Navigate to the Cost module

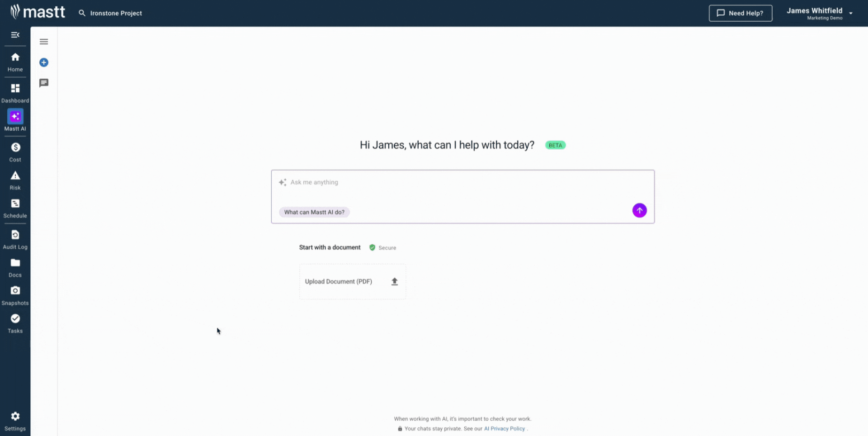(x=15, y=151)
